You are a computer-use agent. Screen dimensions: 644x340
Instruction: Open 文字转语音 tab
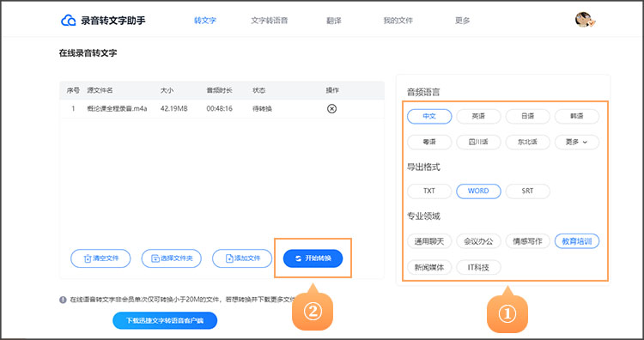270,21
